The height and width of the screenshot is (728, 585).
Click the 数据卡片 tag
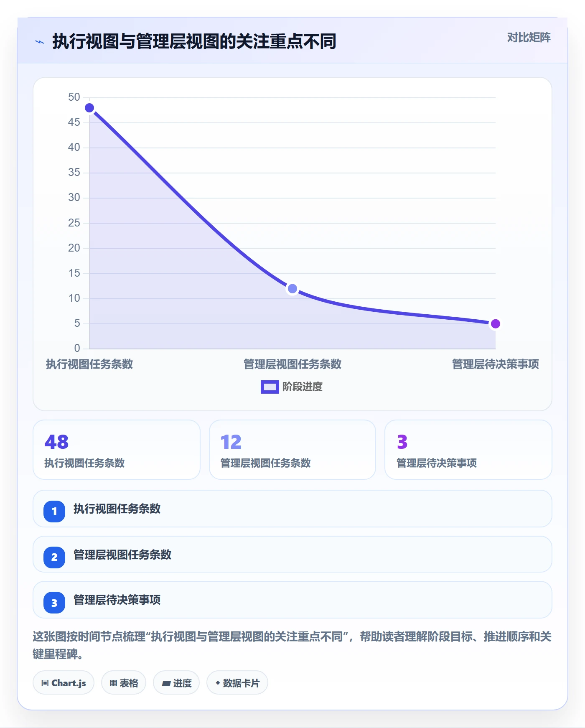(237, 683)
